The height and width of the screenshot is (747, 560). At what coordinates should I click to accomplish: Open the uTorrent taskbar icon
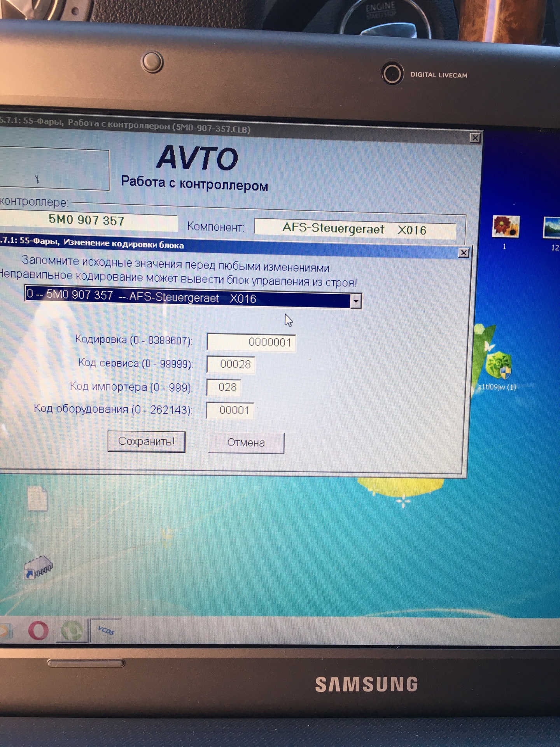pyautogui.click(x=72, y=631)
